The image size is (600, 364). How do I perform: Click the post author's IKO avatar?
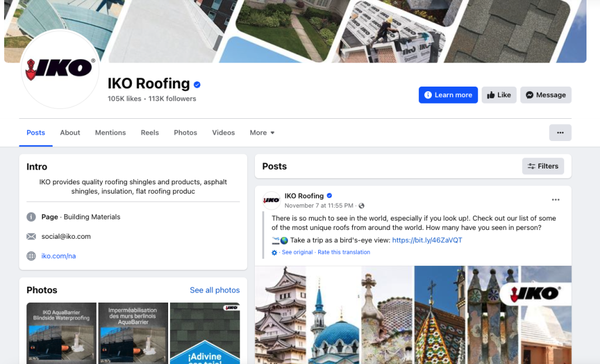271,200
